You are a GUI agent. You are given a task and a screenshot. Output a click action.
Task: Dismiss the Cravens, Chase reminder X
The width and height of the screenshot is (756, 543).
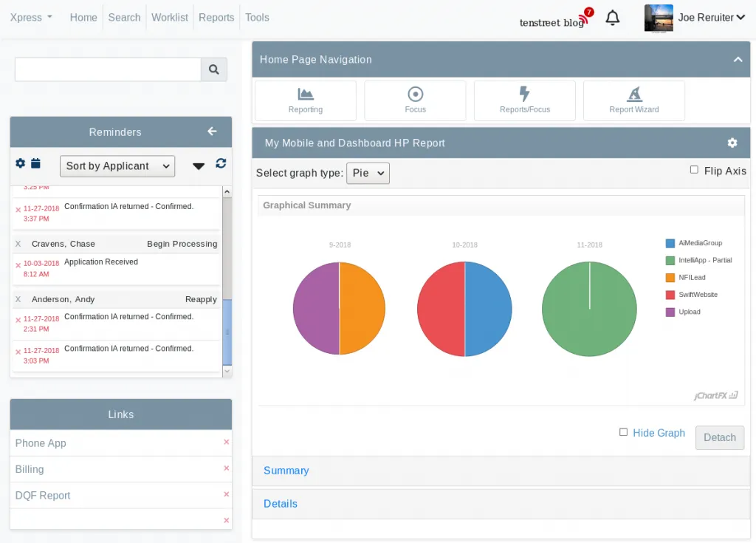(x=18, y=244)
